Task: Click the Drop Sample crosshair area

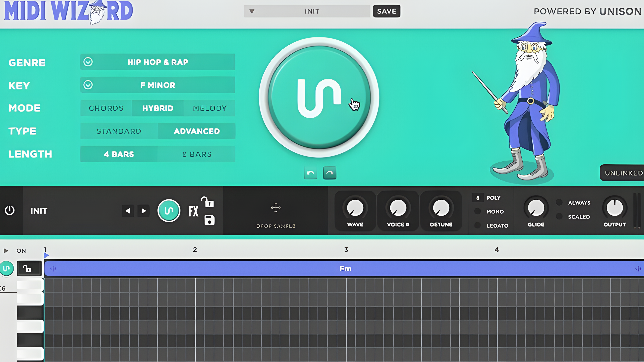Action: 276,208
